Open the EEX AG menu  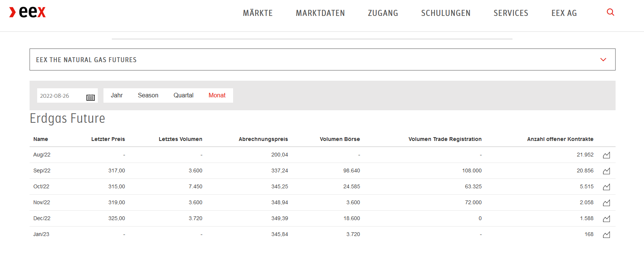[564, 13]
